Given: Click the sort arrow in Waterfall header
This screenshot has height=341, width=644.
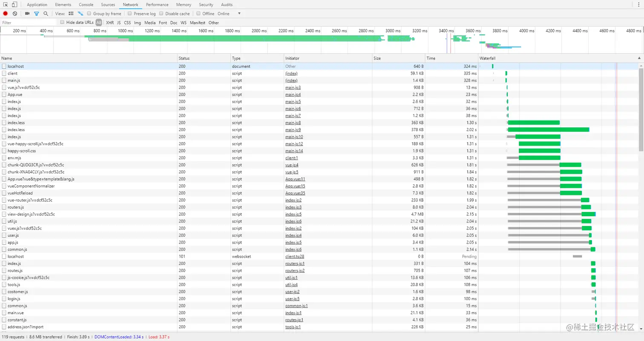Looking at the screenshot, I should [x=639, y=58].
